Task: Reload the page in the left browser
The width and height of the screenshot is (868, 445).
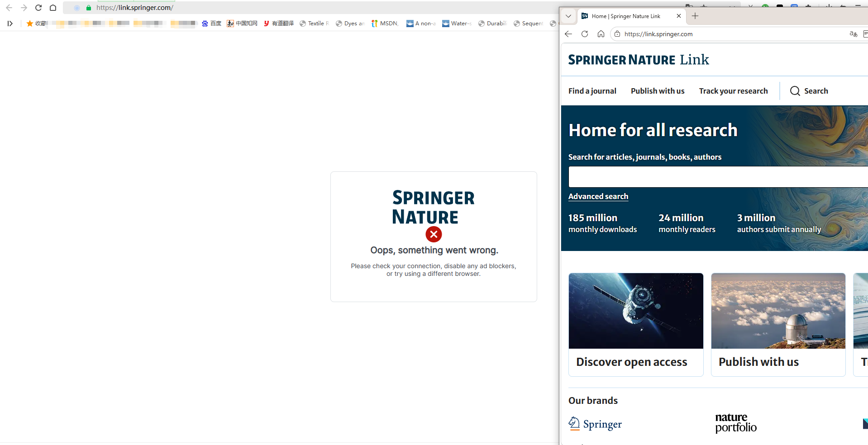Action: 38,8
